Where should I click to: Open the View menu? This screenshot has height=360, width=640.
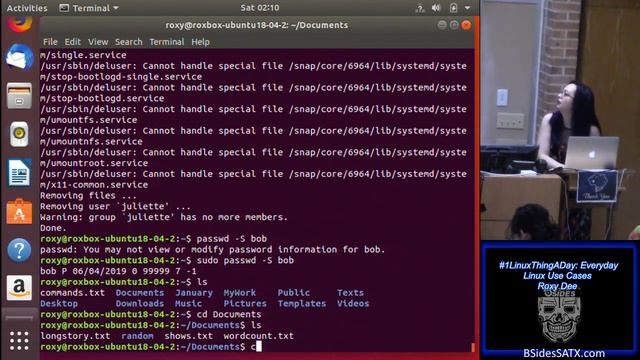pyautogui.click(x=98, y=42)
